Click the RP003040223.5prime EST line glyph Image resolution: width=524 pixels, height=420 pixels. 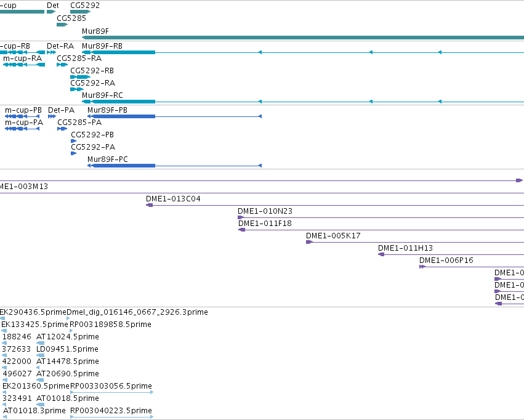click(x=112, y=417)
